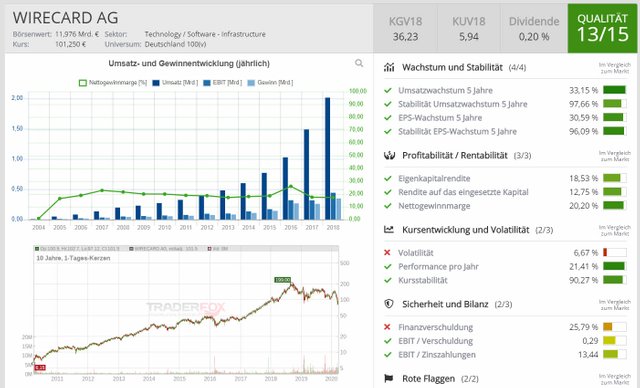Click the Rote Flaggen (2/2) heading
640x388 pixels.
click(x=441, y=379)
